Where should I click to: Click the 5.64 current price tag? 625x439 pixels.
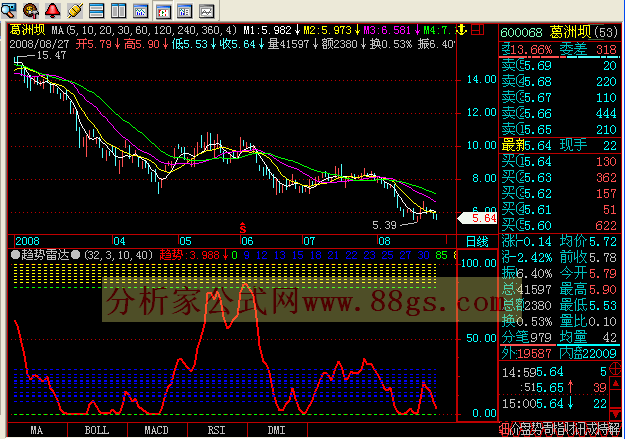pyautogui.click(x=478, y=218)
